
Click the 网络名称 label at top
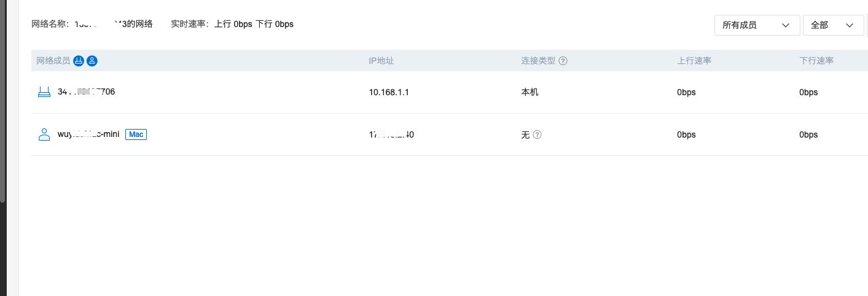click(x=52, y=24)
